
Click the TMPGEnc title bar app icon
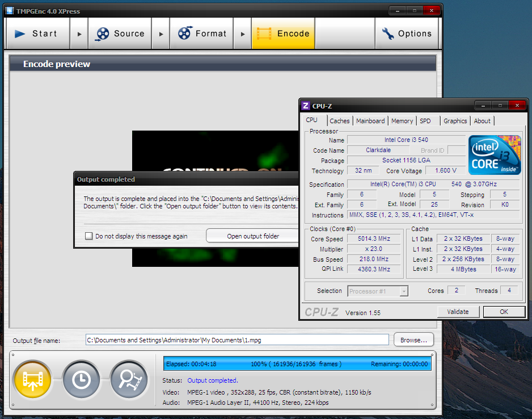(10, 11)
